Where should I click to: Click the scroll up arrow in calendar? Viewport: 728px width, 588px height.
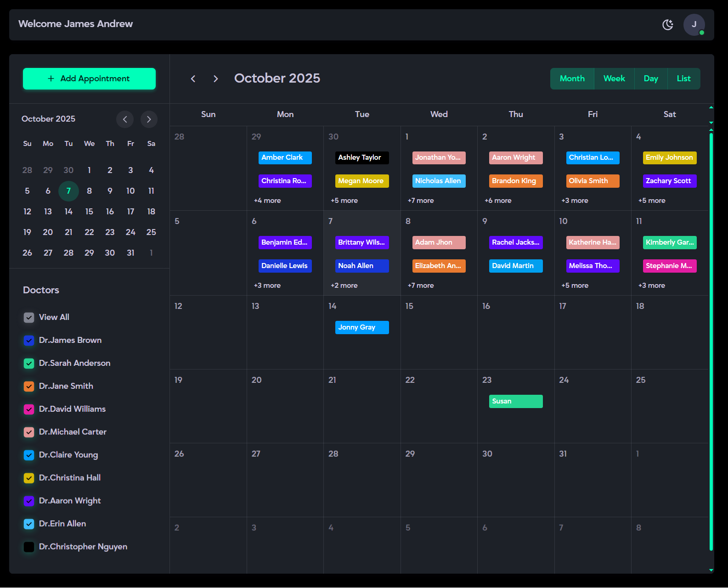[711, 107]
